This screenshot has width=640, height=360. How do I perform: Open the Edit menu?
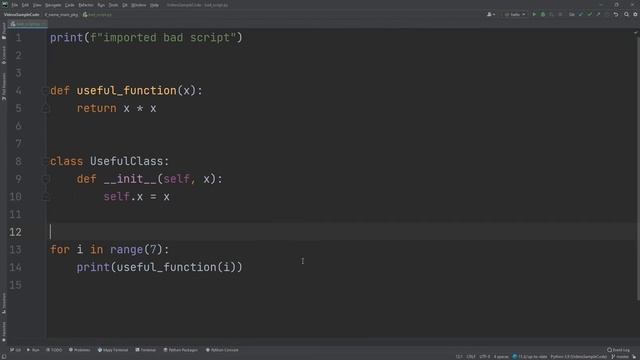(x=25, y=5)
